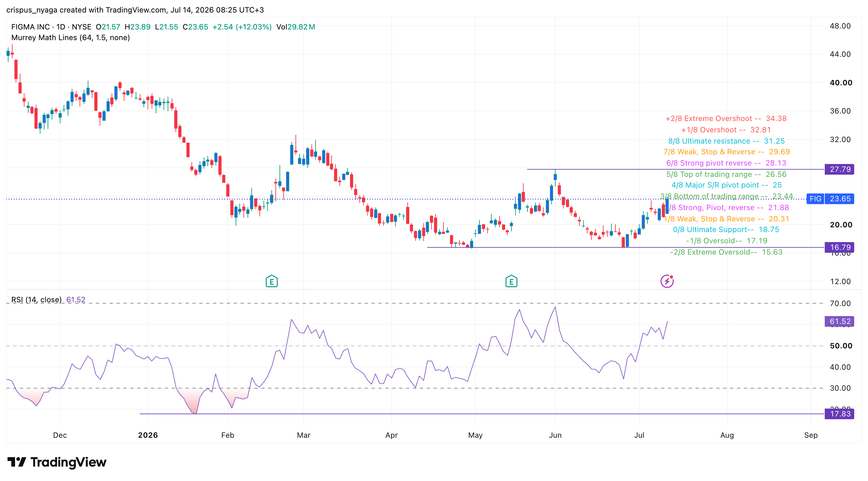The width and height of the screenshot is (868, 481).
Task: Click the -2/8 Extreme Oversold 15.63 label
Action: click(x=726, y=252)
